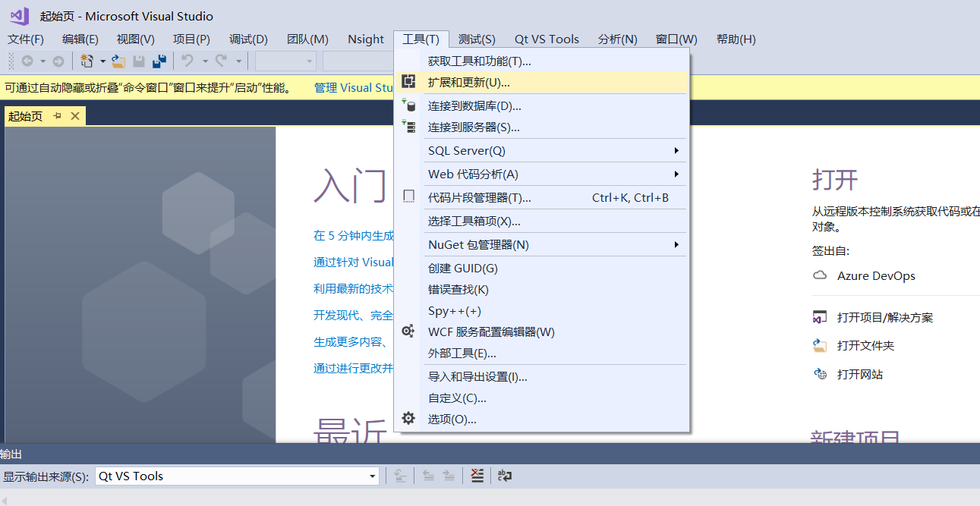Open the 测试(S) menu
The height and width of the screenshot is (506, 980).
click(477, 39)
